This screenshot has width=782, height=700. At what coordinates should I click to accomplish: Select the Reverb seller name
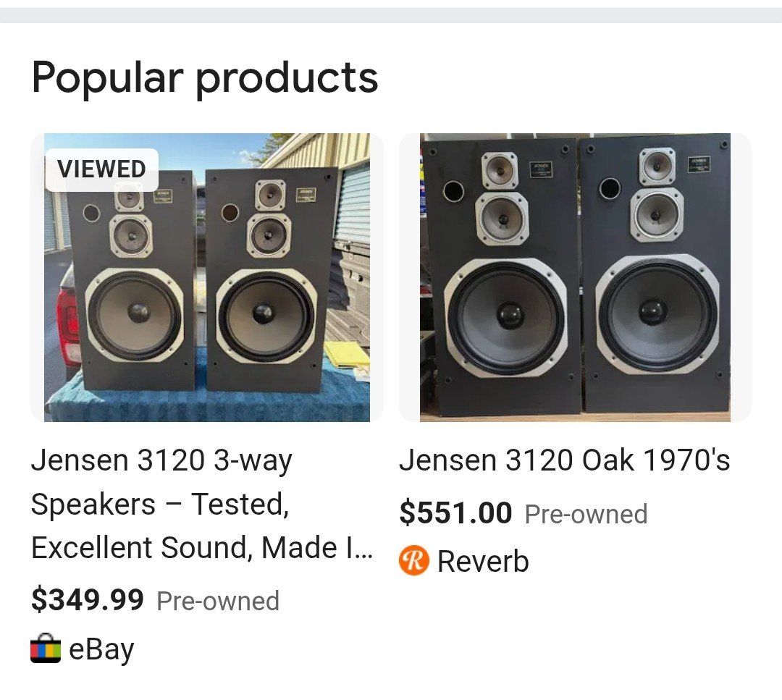tap(483, 562)
